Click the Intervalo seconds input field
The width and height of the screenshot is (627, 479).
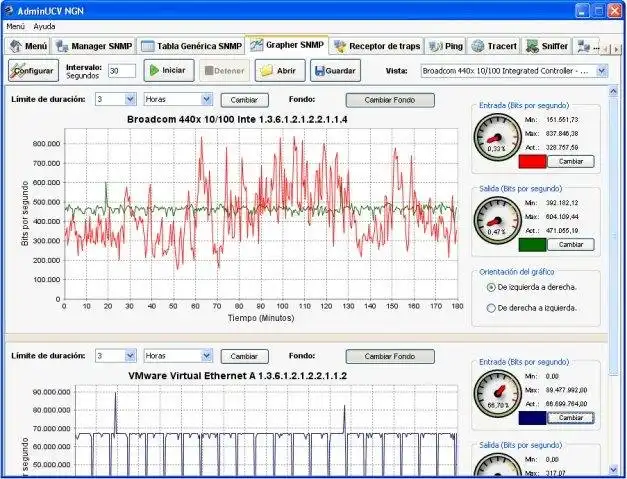122,71
